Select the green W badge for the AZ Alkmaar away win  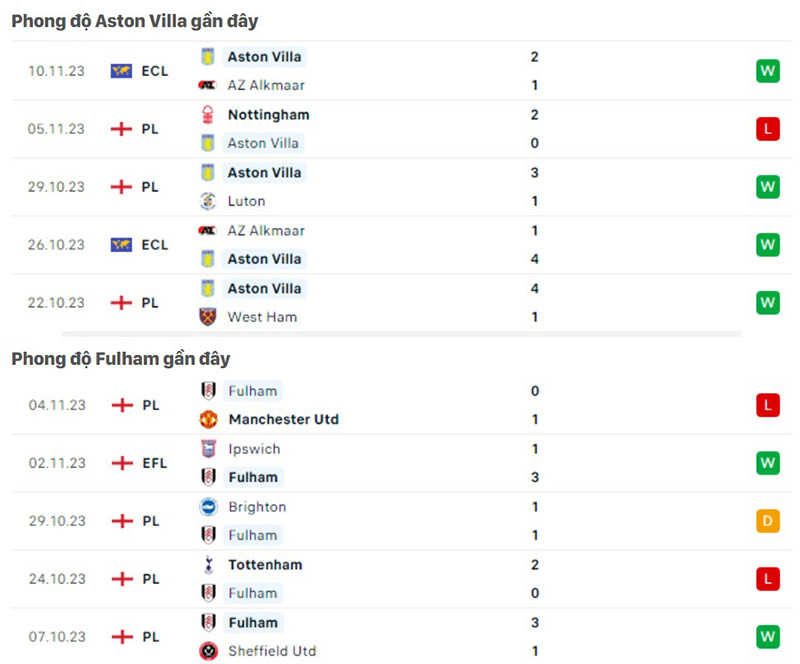point(766,244)
